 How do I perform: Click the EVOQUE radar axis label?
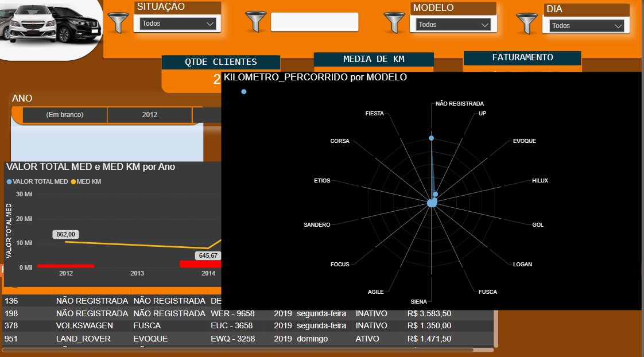(525, 141)
